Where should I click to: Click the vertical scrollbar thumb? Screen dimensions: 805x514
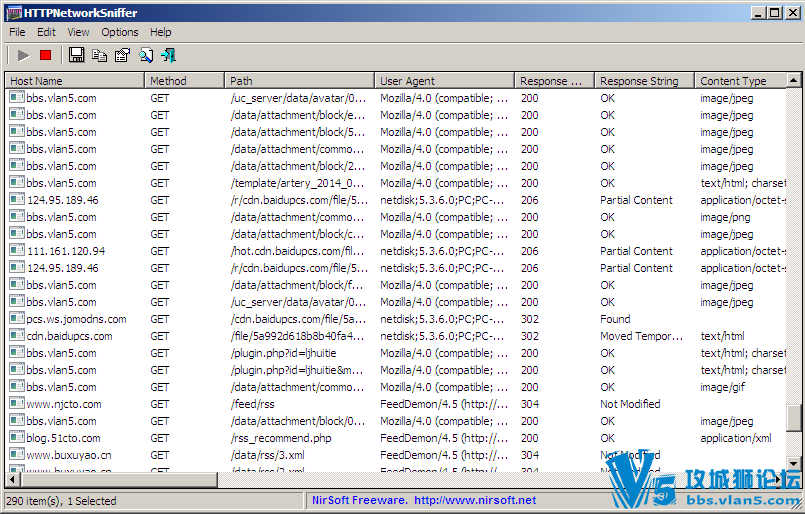click(x=793, y=418)
